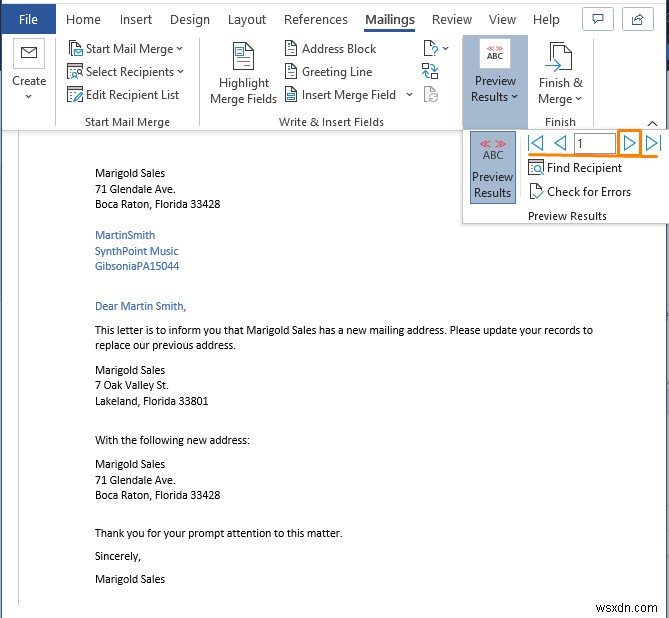Click the Share button icon
This screenshot has width=669, height=618.
click(x=637, y=19)
